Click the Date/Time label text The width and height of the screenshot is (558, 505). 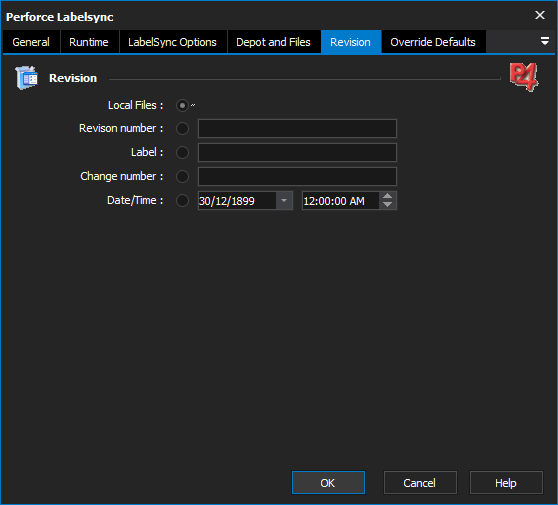(135, 200)
